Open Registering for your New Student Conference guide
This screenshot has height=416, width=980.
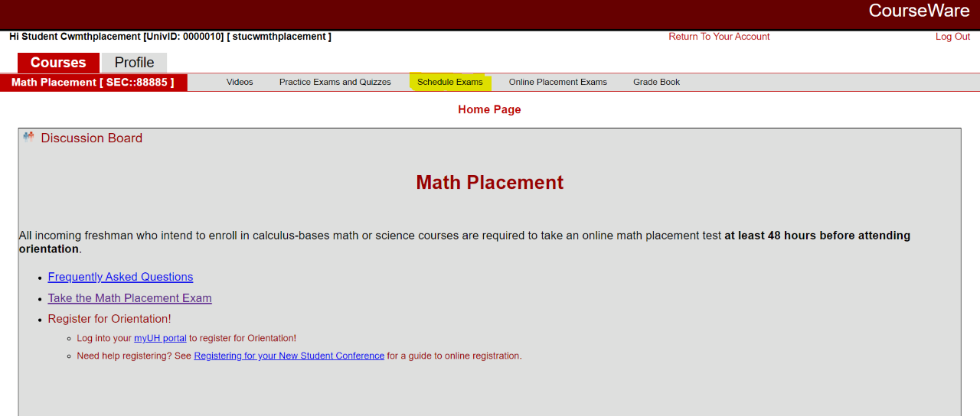point(289,356)
